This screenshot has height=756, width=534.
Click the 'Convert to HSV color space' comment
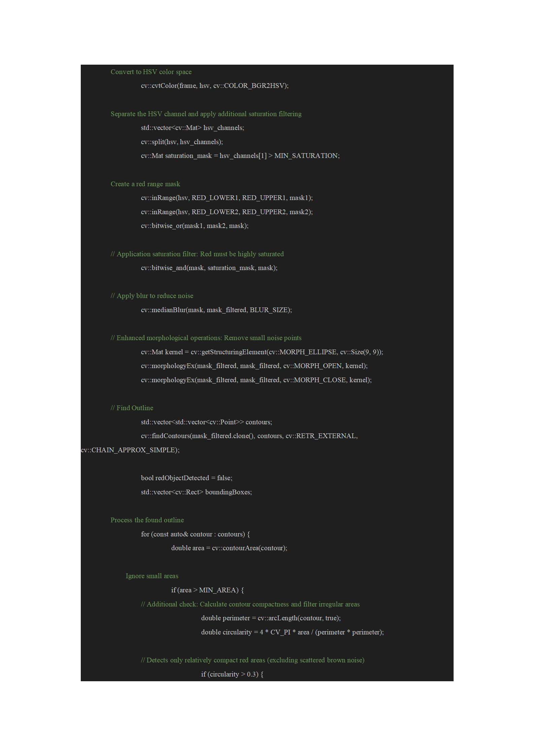coord(151,72)
